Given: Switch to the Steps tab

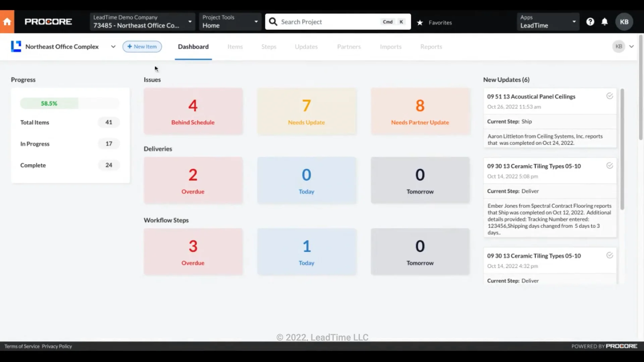Looking at the screenshot, I should click(269, 47).
